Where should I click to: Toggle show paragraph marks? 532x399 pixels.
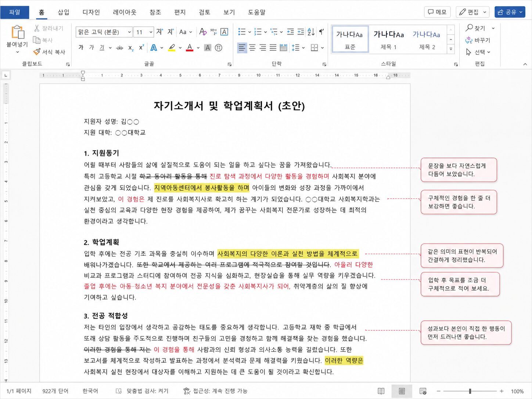tap(321, 32)
